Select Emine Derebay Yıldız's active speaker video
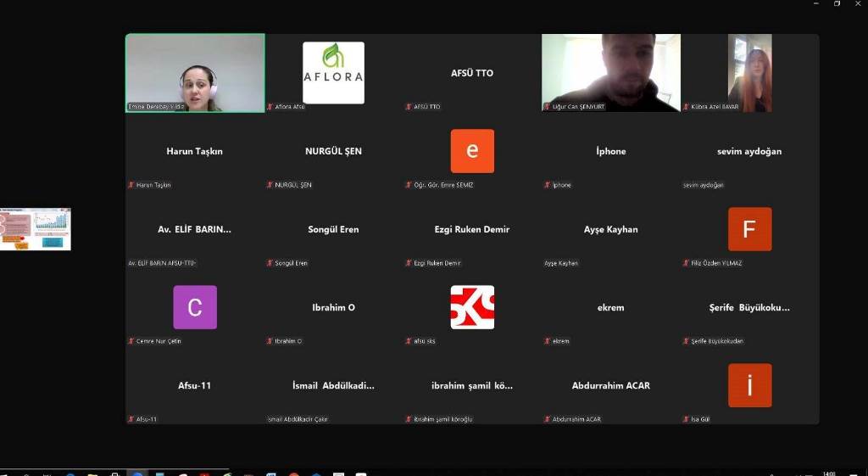Screen dimensions: 868x476 [195, 73]
